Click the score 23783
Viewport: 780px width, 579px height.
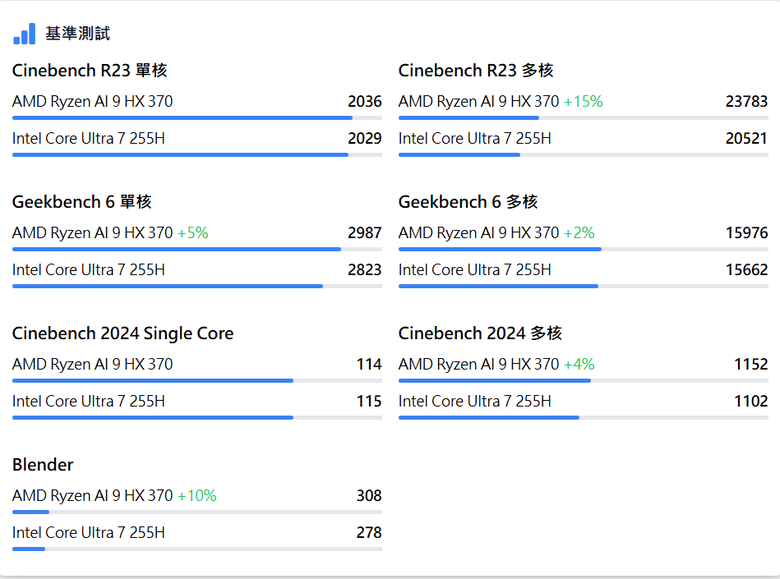(x=746, y=101)
